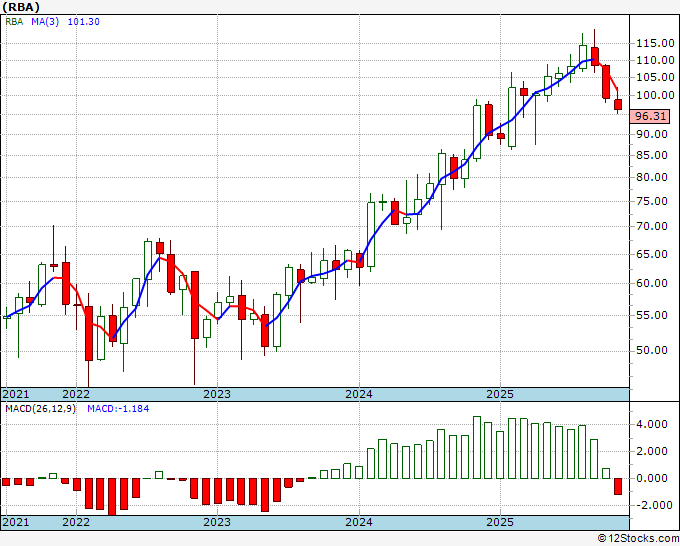Click the 2022 label on MACD panel axis
The height and width of the screenshot is (546, 680).
coord(76,522)
